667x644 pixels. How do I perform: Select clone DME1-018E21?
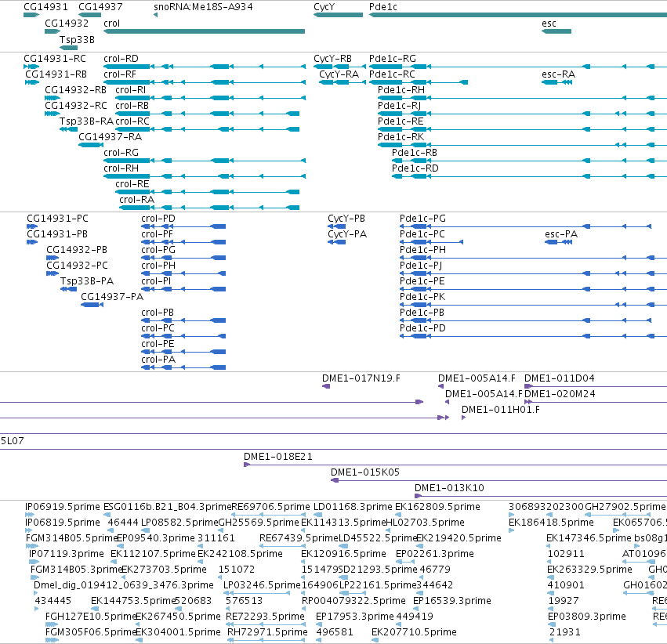(x=455, y=465)
